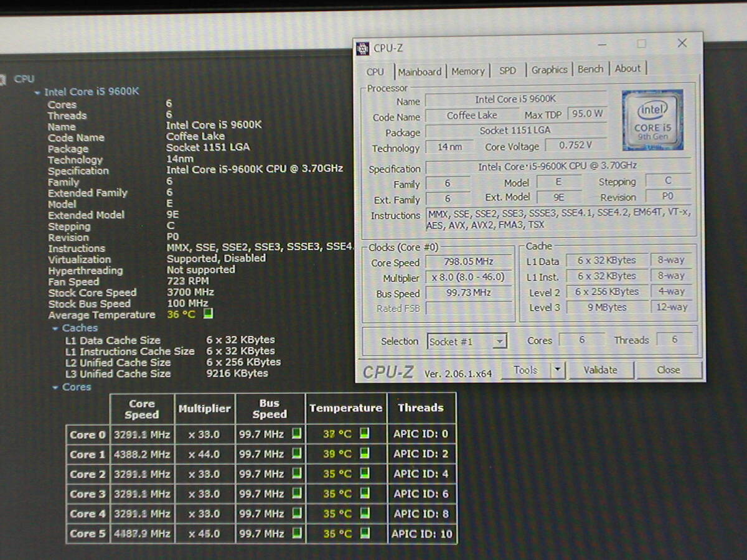Click the Average Temperature green indicator icon
This screenshot has width=747, height=560.
point(208,314)
